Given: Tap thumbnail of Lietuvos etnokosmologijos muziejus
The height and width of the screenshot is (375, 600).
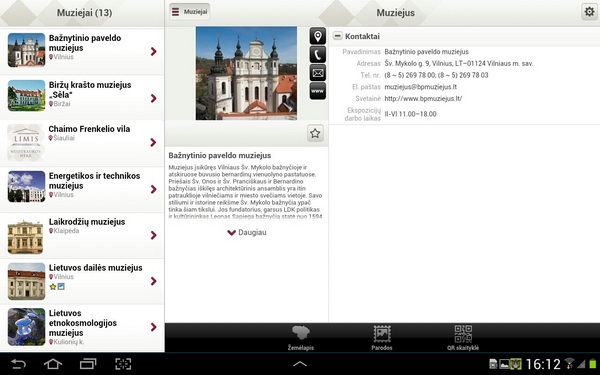Looking at the screenshot, I should point(26,327).
